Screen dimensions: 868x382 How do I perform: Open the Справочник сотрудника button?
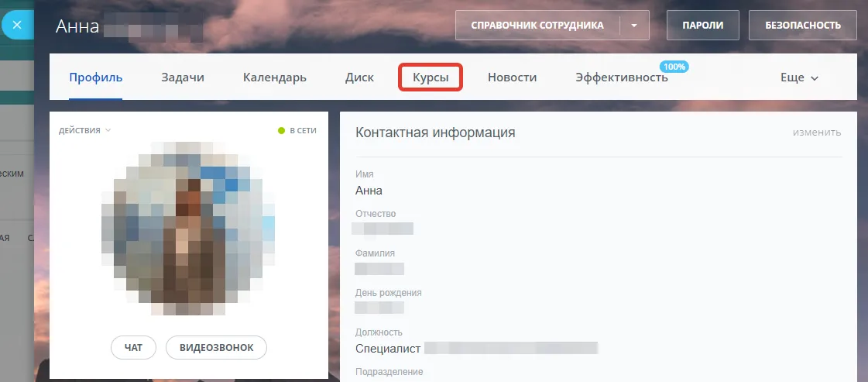537,26
